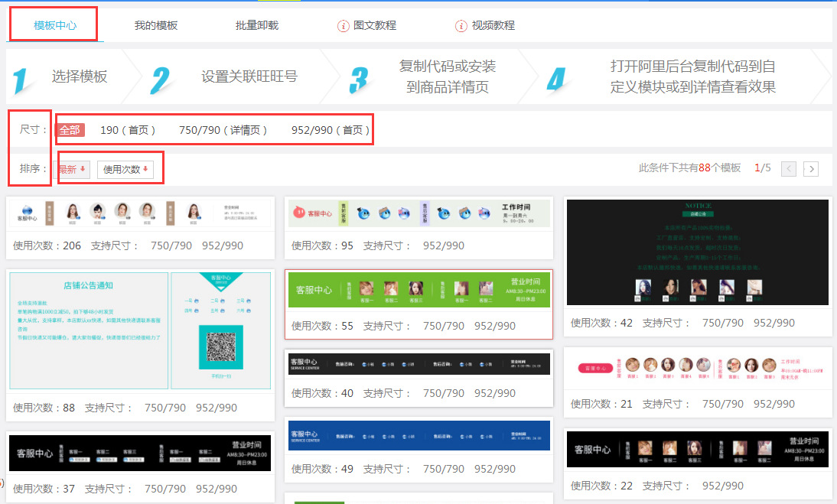
Task: Open the template used 95 times
Action: [419, 213]
